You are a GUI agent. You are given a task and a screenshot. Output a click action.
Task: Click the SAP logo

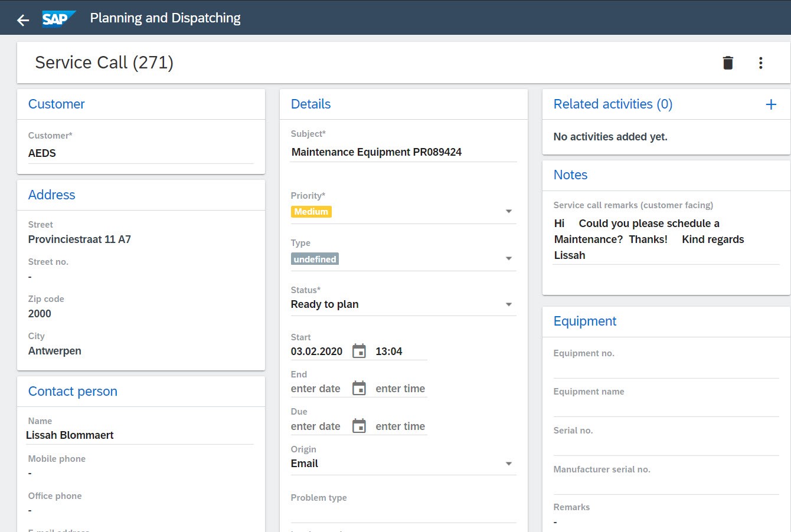[x=58, y=19]
